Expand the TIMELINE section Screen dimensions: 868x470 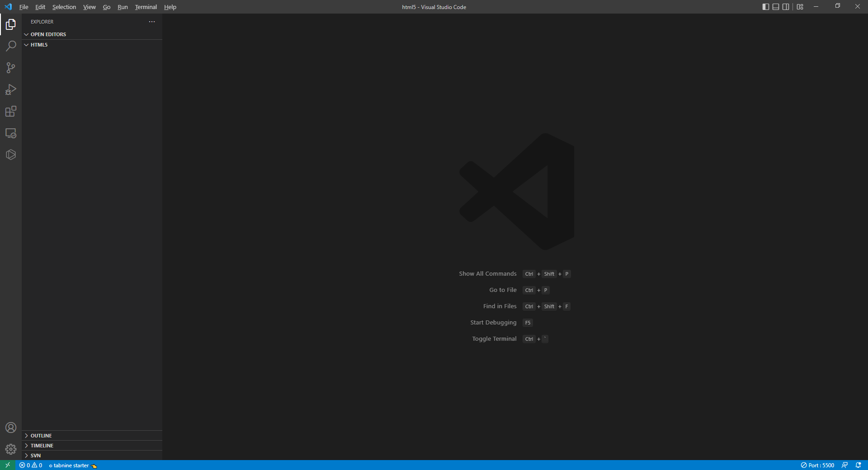(92, 446)
